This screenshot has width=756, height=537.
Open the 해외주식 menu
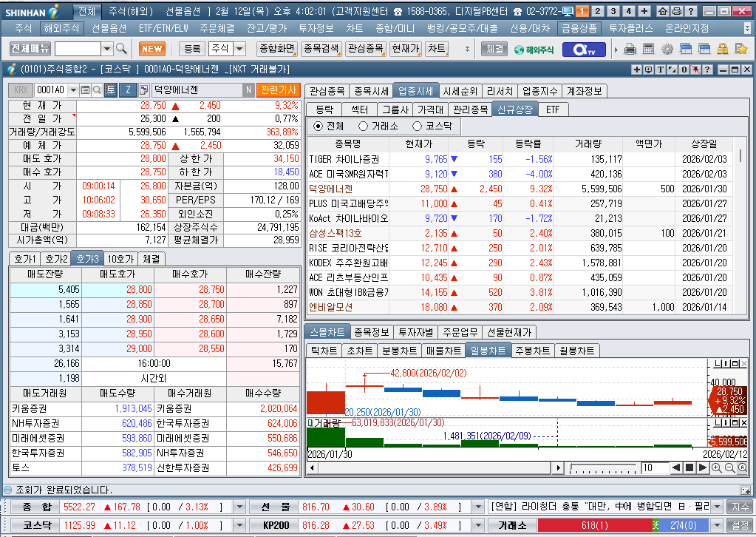tap(61, 28)
